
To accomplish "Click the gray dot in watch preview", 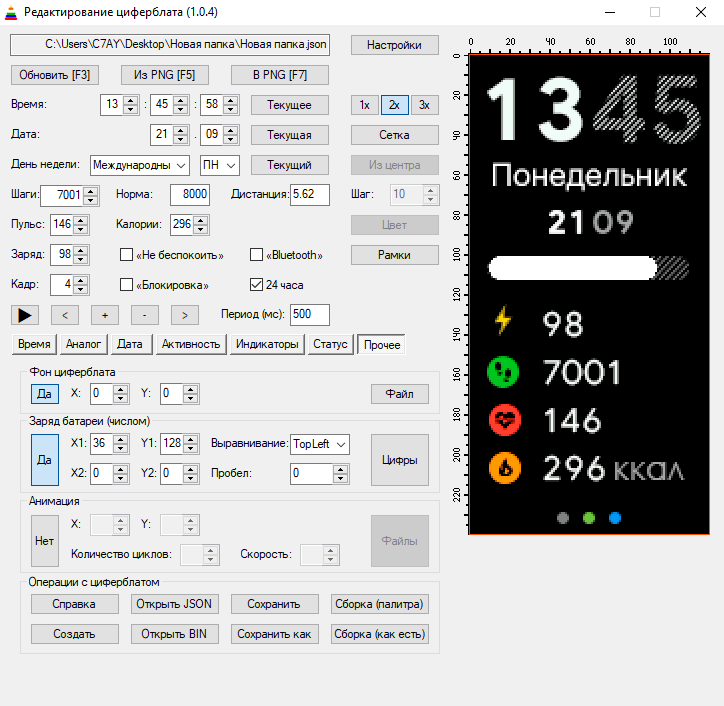I will 563,518.
